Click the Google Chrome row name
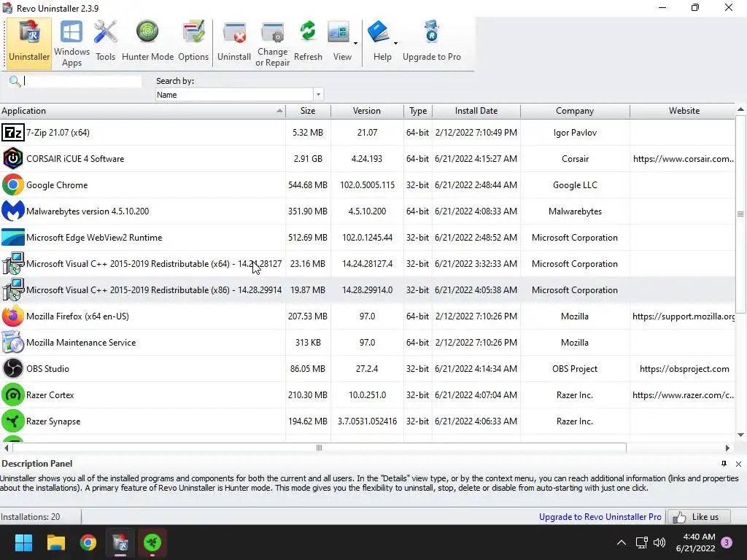This screenshot has height=560, width=747. coord(57,184)
